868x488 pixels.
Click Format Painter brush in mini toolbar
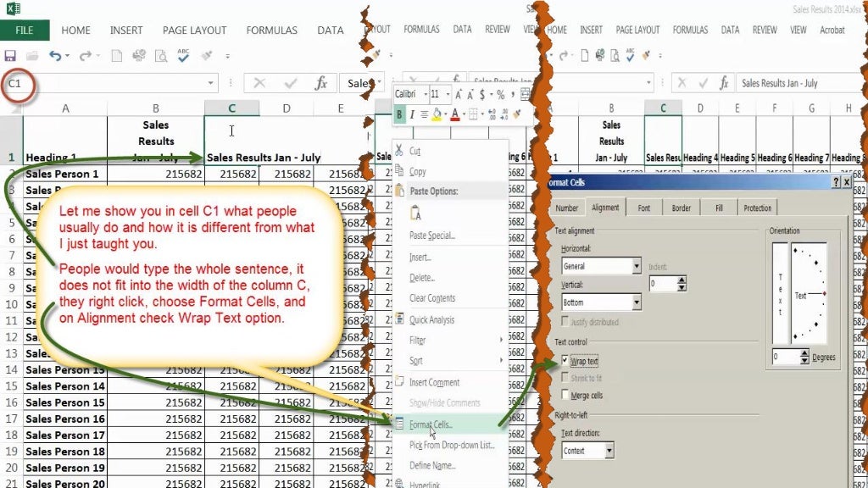point(517,114)
